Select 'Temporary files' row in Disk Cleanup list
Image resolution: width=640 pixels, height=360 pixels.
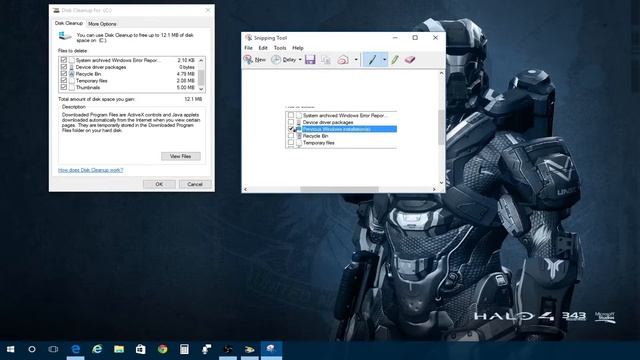tap(128, 81)
